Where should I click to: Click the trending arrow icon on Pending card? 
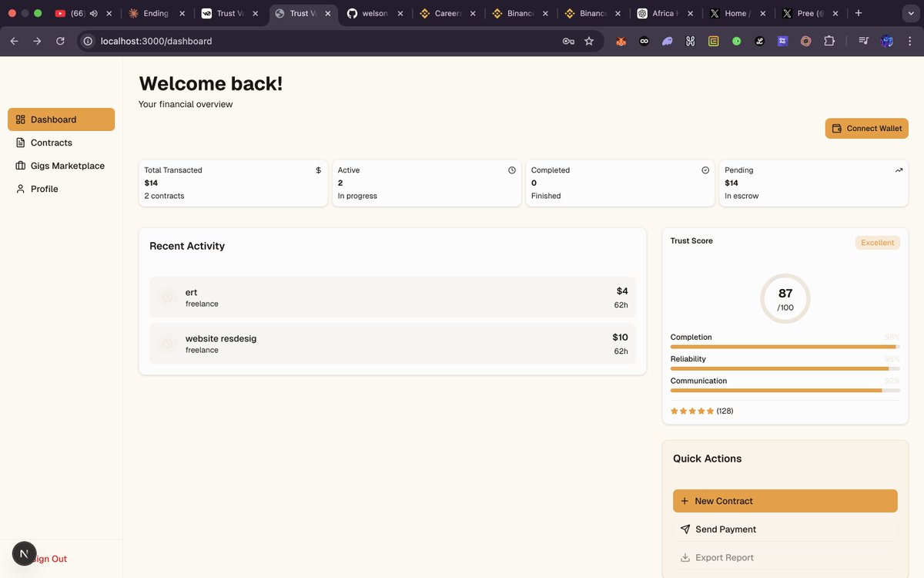(899, 170)
